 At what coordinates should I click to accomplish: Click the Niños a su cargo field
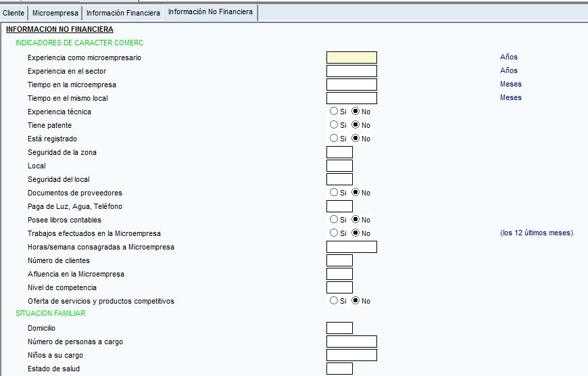click(351, 355)
